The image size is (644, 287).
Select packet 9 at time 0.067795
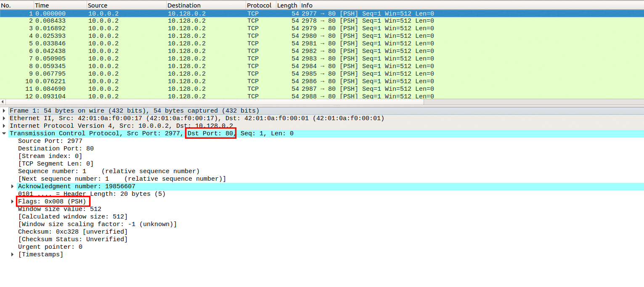(322, 74)
